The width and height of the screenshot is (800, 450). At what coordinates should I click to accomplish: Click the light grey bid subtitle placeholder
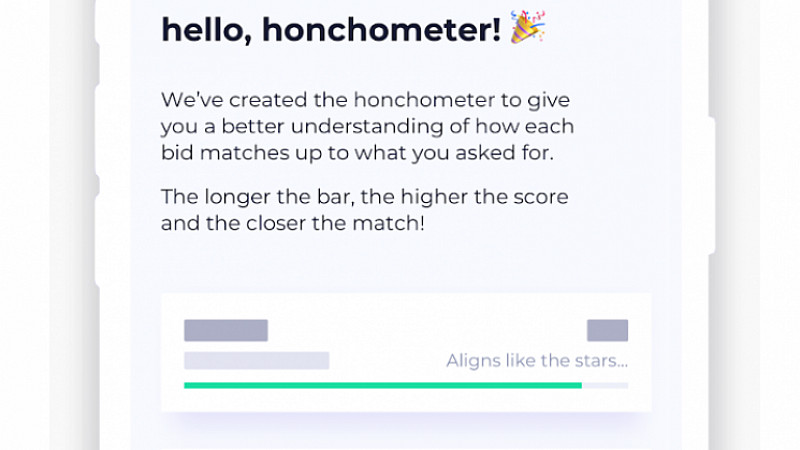(x=257, y=360)
